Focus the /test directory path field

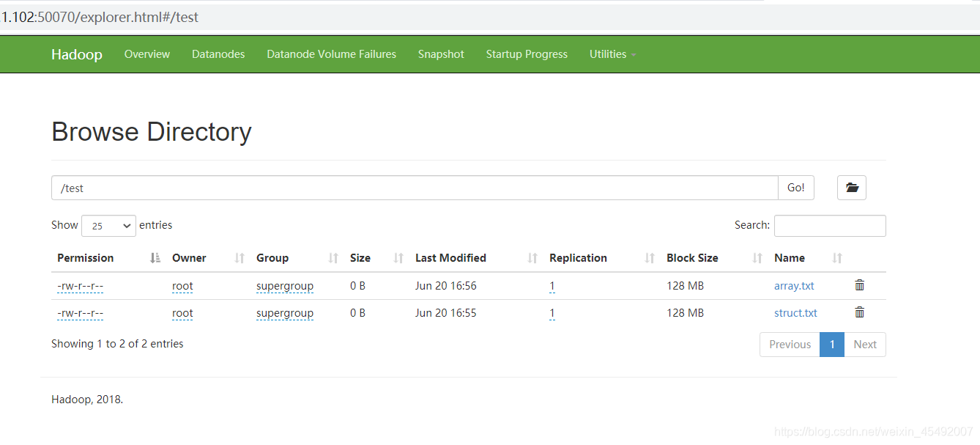click(x=415, y=188)
